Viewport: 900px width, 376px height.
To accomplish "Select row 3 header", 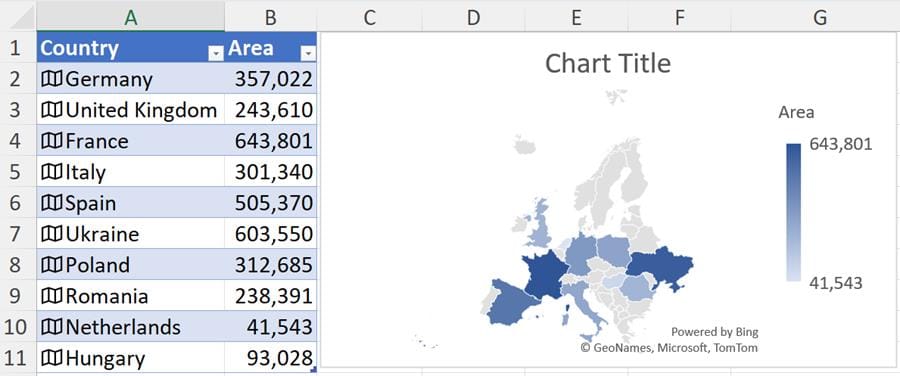I will click(17, 110).
